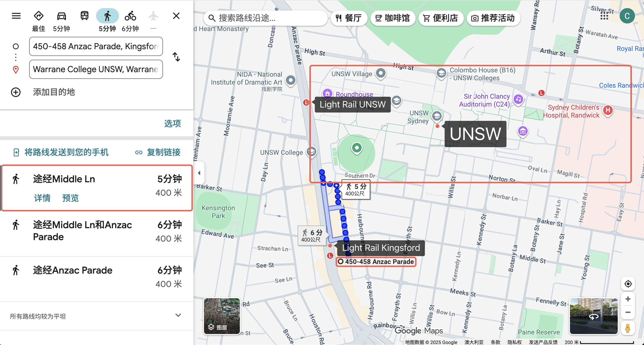The height and width of the screenshot is (345, 644).
Task: Select the 5 分 400公尺 route callout
Action: pyautogui.click(x=356, y=189)
